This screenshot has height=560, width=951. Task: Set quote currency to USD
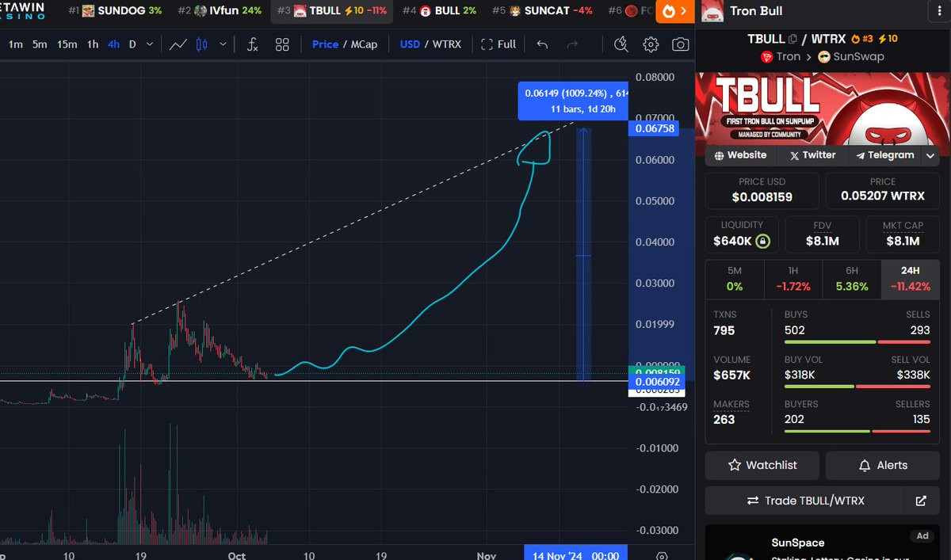[410, 44]
